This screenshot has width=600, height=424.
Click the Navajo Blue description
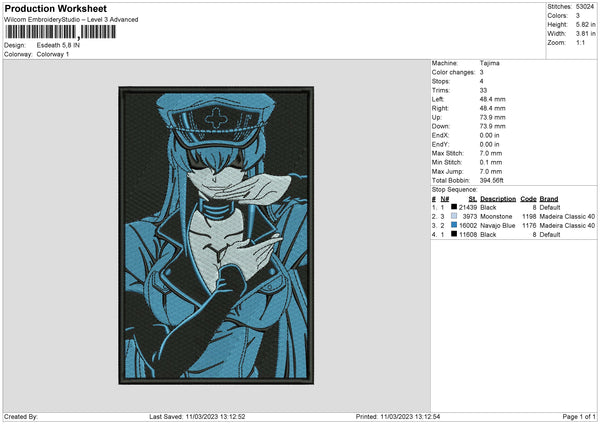497,226
